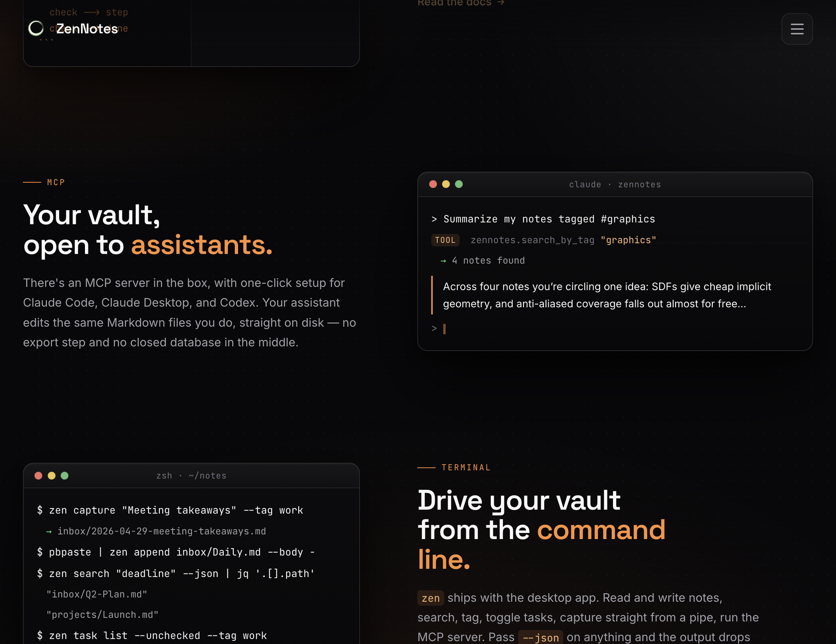The width and height of the screenshot is (836, 644).
Task: Click the yellow dot in claude terminal window
Action: 446,184
